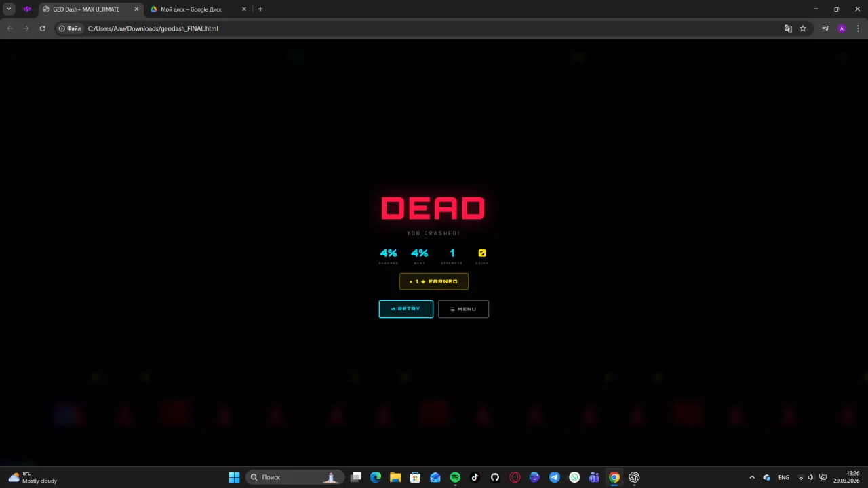
Task: Open Microsoft Store from the taskbar
Action: click(x=415, y=477)
